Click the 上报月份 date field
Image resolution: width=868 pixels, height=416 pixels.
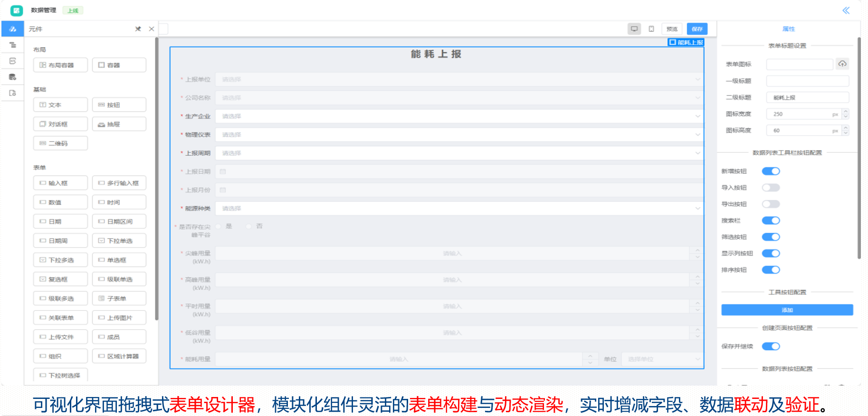tap(459, 190)
